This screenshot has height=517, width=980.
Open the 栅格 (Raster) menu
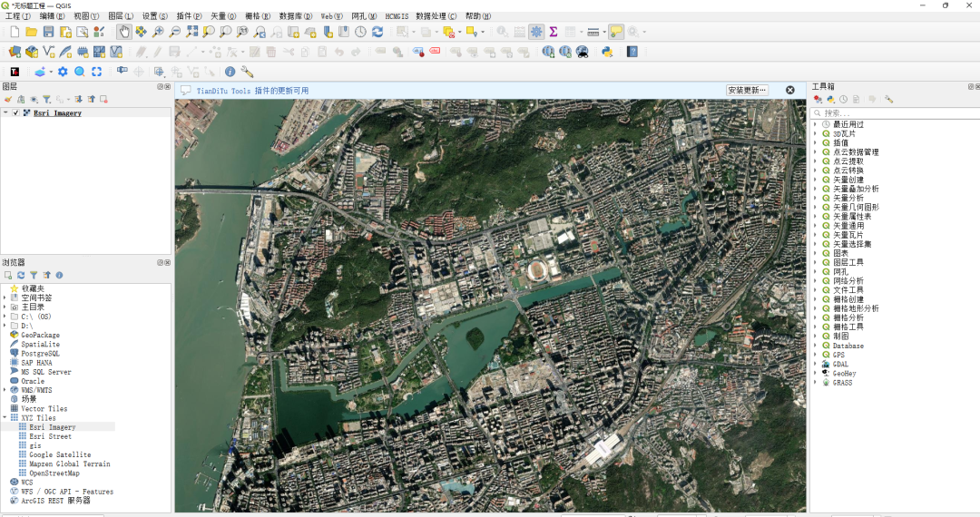click(259, 16)
